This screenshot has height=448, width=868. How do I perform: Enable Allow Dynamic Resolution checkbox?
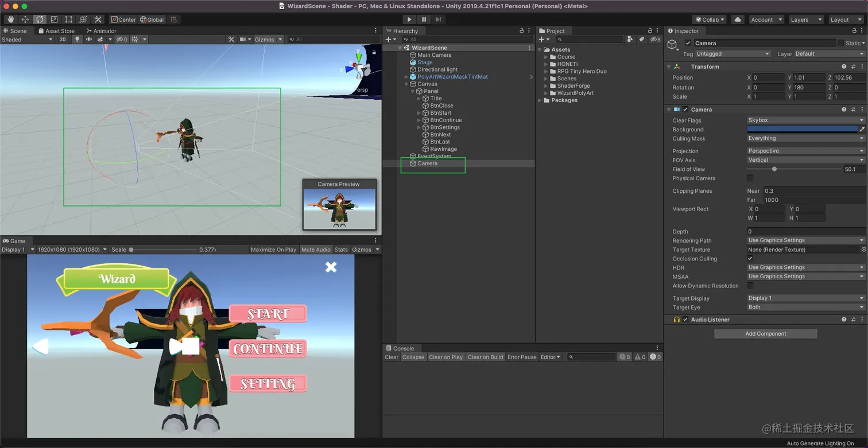click(750, 286)
